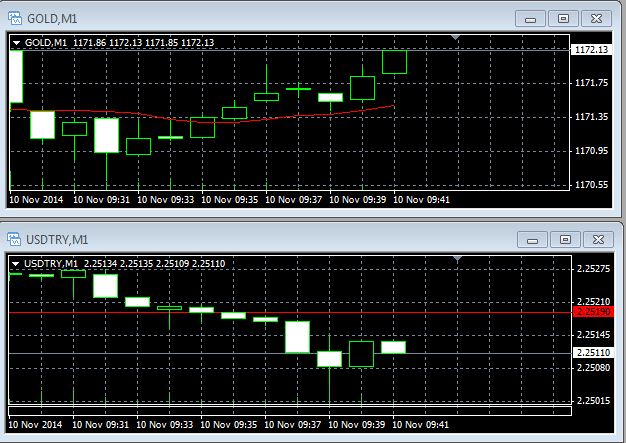Maximize the GOLD,M1 chart window
The width and height of the screenshot is (626, 443).
pos(563,18)
